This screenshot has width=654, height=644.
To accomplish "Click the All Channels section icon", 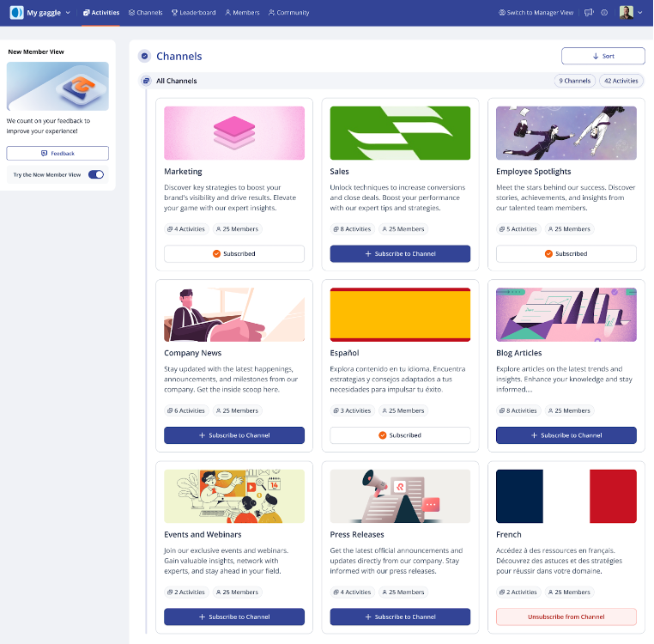I will 146,81.
